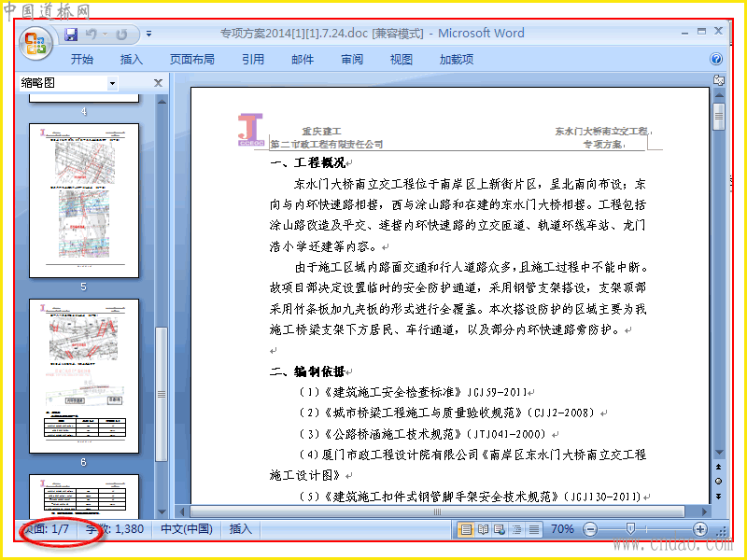Switch to Print Layout view

click(x=465, y=529)
